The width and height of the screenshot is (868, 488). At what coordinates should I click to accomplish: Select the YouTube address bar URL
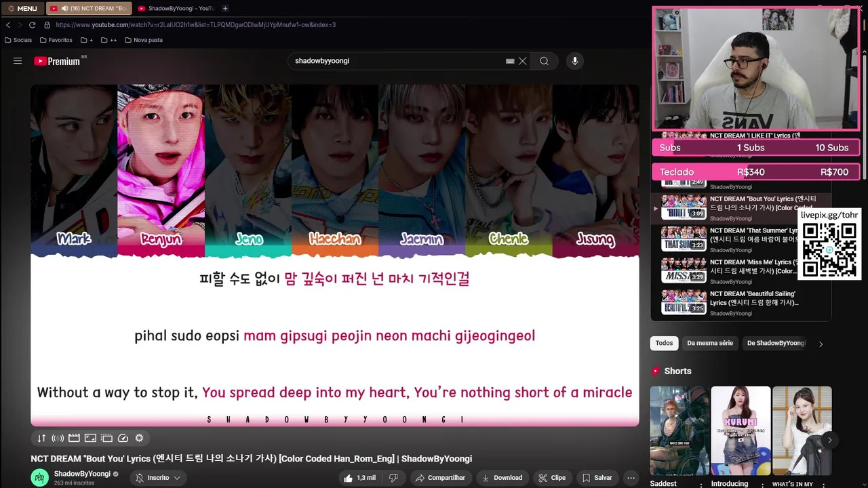click(x=196, y=25)
